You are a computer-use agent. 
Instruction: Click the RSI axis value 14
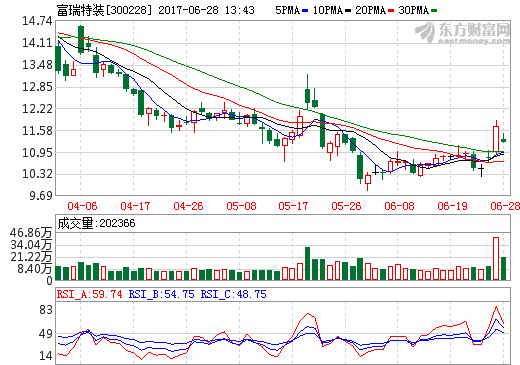(x=46, y=356)
